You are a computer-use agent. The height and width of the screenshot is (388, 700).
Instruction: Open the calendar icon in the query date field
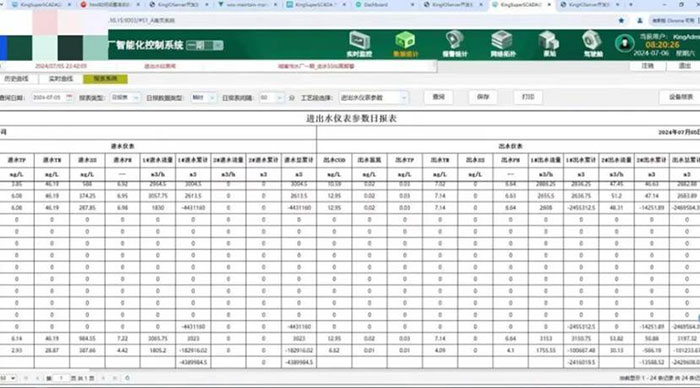click(69, 97)
